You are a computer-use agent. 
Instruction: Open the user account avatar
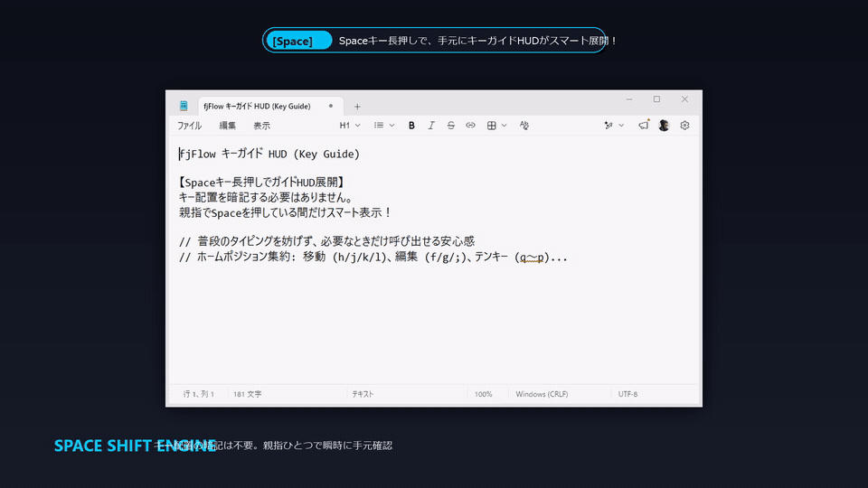point(664,126)
